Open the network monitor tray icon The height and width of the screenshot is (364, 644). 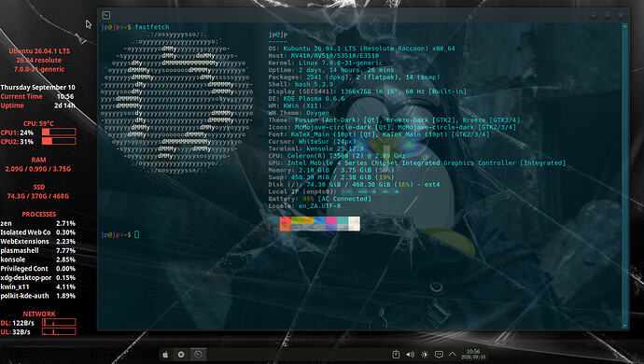coord(439,354)
